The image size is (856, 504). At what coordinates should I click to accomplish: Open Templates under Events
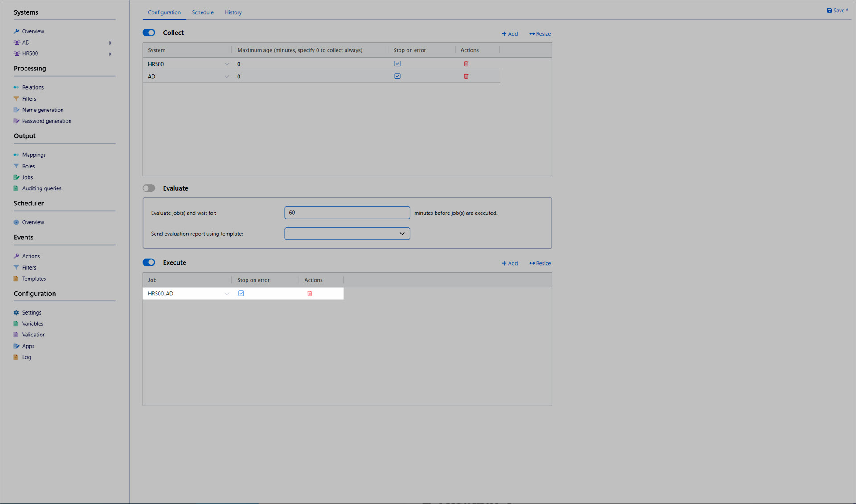[34, 279]
